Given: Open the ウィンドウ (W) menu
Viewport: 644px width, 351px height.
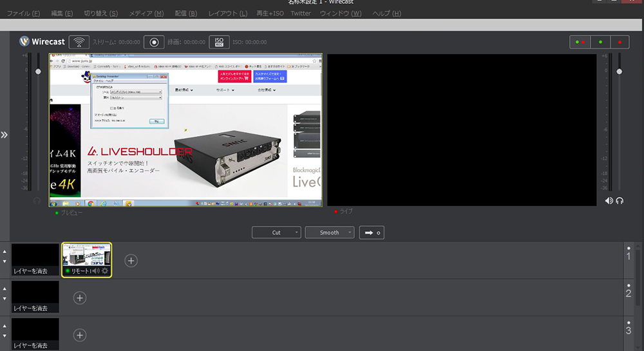Looking at the screenshot, I should (x=341, y=13).
